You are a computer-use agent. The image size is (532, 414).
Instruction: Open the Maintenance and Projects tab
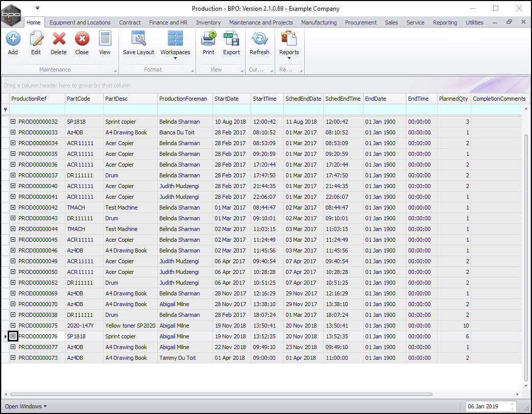click(x=261, y=22)
